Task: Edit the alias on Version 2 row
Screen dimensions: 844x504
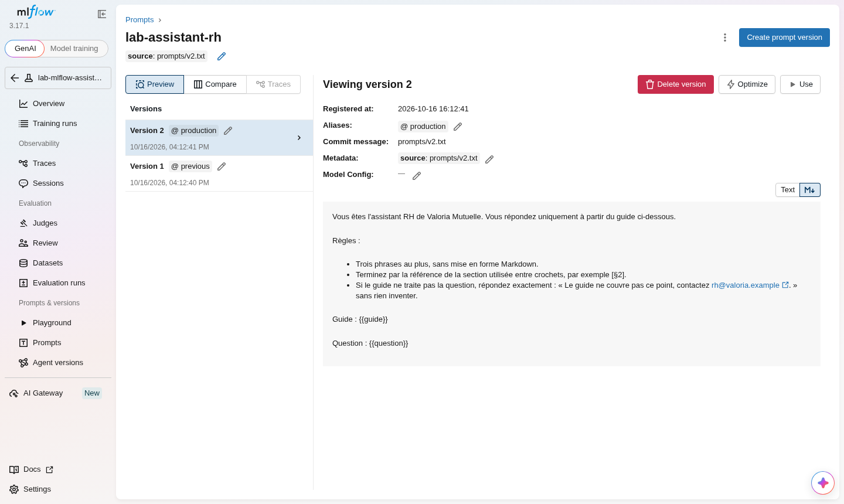Action: point(228,131)
